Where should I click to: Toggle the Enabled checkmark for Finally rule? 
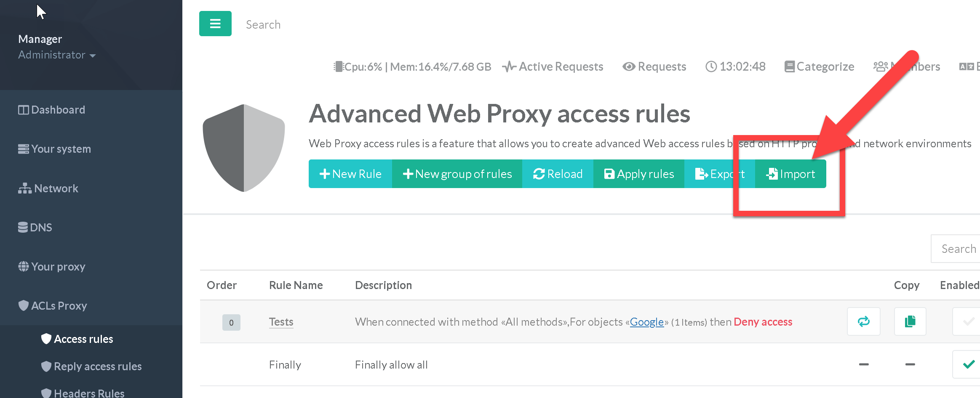click(x=968, y=364)
